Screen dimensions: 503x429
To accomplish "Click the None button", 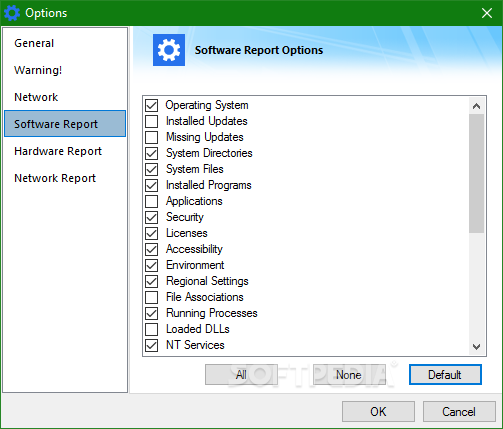I will coord(349,375).
